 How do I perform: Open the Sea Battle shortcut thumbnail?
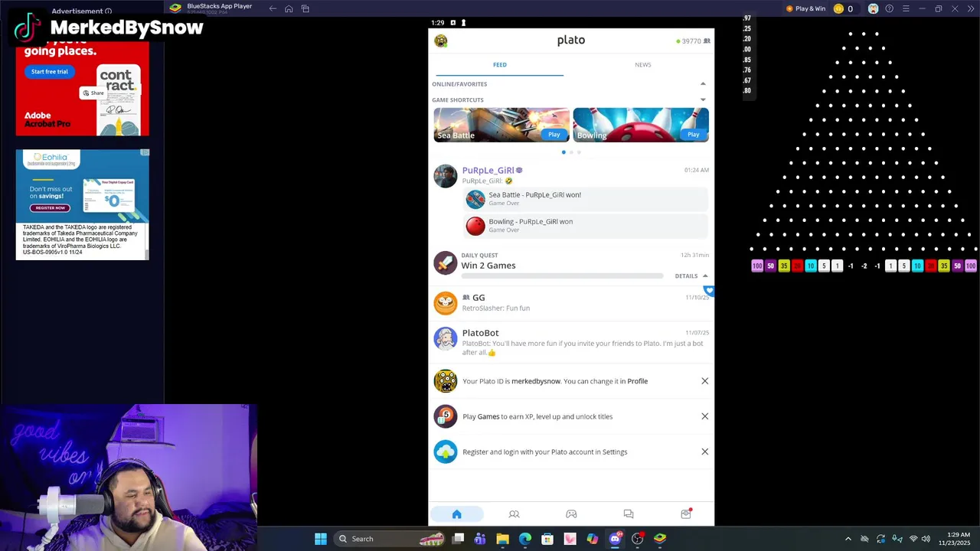501,125
